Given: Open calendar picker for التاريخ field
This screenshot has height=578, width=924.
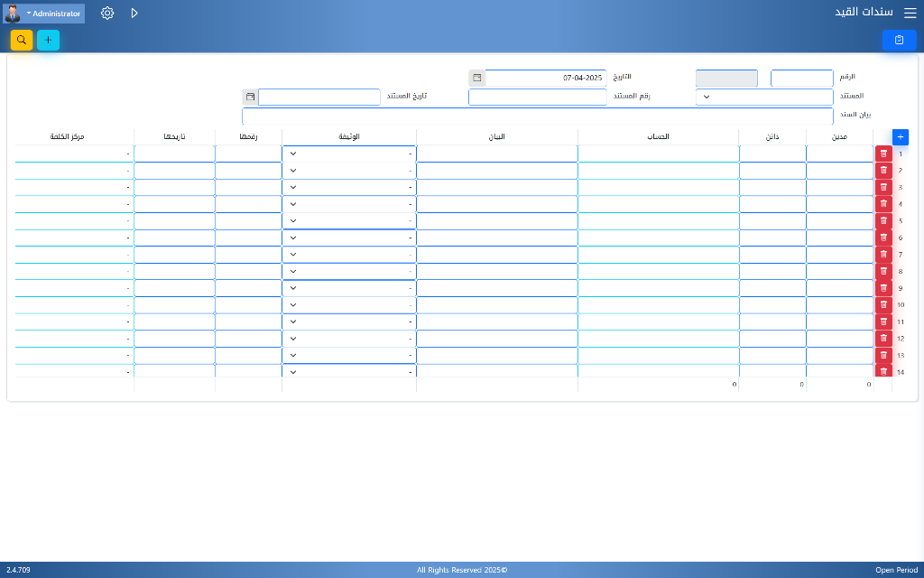Looking at the screenshot, I should 477,79.
